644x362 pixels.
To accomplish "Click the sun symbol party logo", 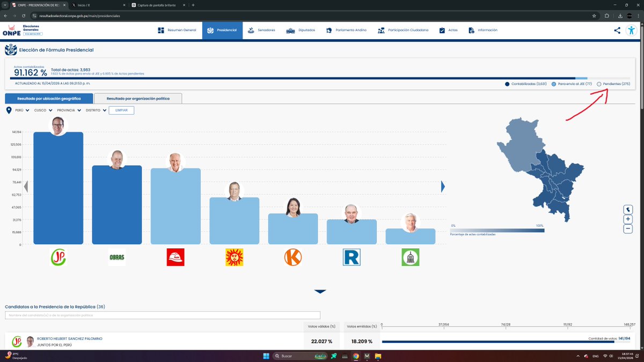I will [234, 257].
